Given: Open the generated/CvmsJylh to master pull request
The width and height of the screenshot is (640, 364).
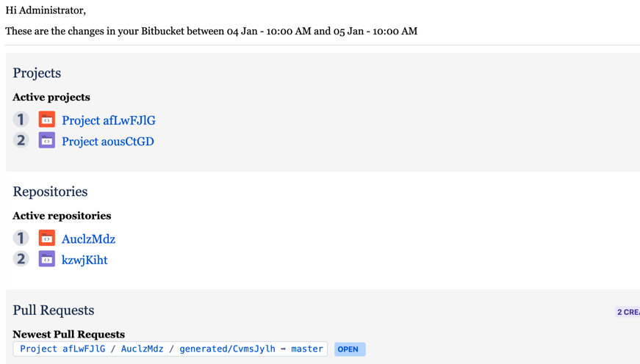Looking at the screenshot, I should 170,349.
